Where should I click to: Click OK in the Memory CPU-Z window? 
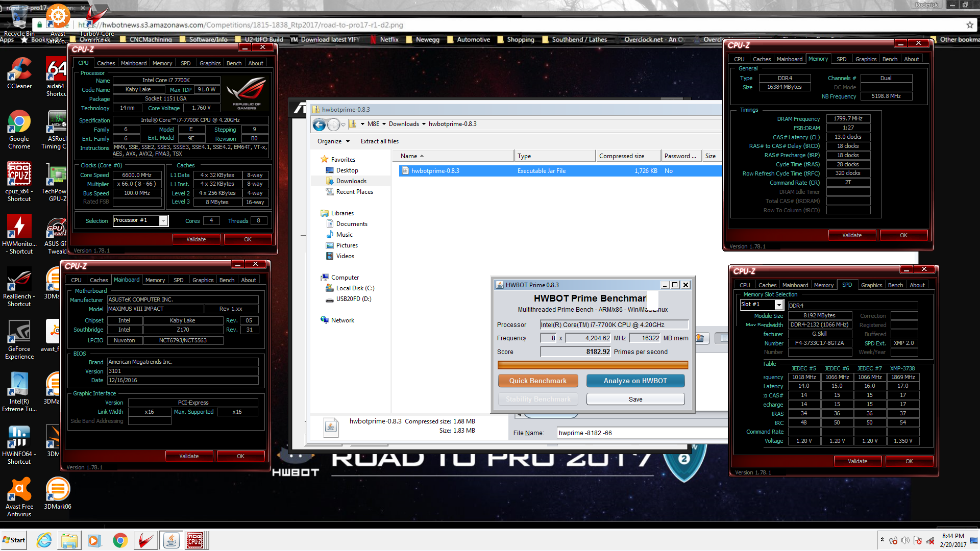903,235
